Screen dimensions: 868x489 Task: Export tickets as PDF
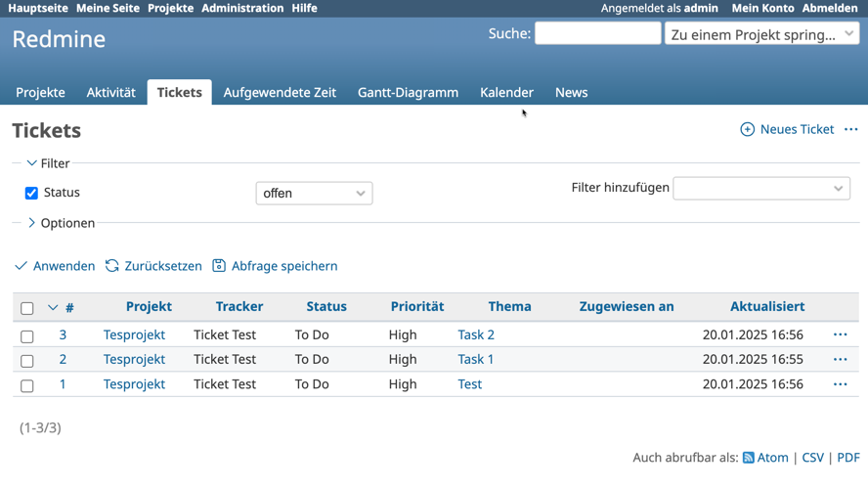coord(848,458)
